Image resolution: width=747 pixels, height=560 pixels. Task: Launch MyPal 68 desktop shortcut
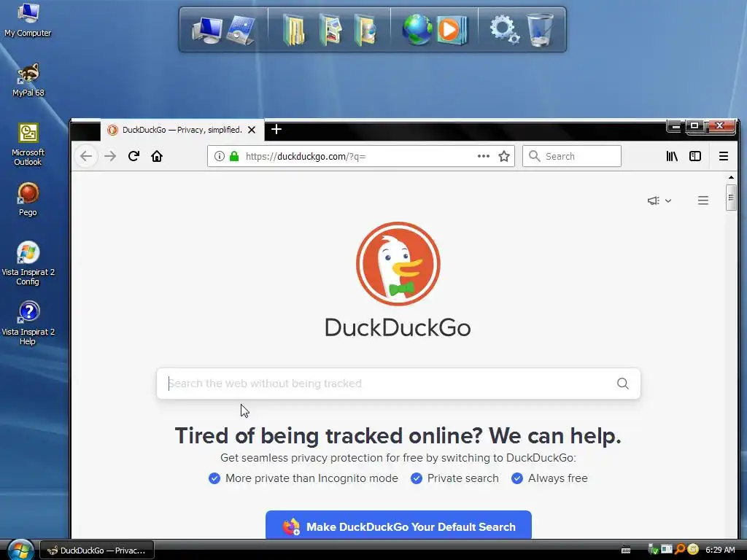[x=28, y=79]
